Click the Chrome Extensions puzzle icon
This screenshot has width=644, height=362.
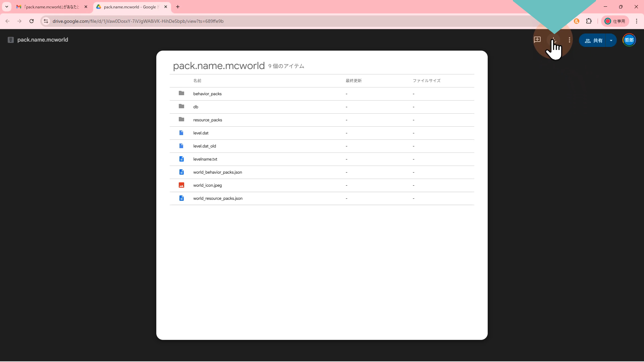[589, 21]
